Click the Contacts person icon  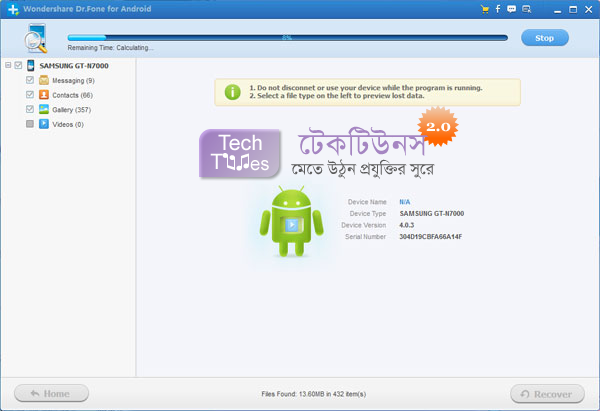point(44,95)
